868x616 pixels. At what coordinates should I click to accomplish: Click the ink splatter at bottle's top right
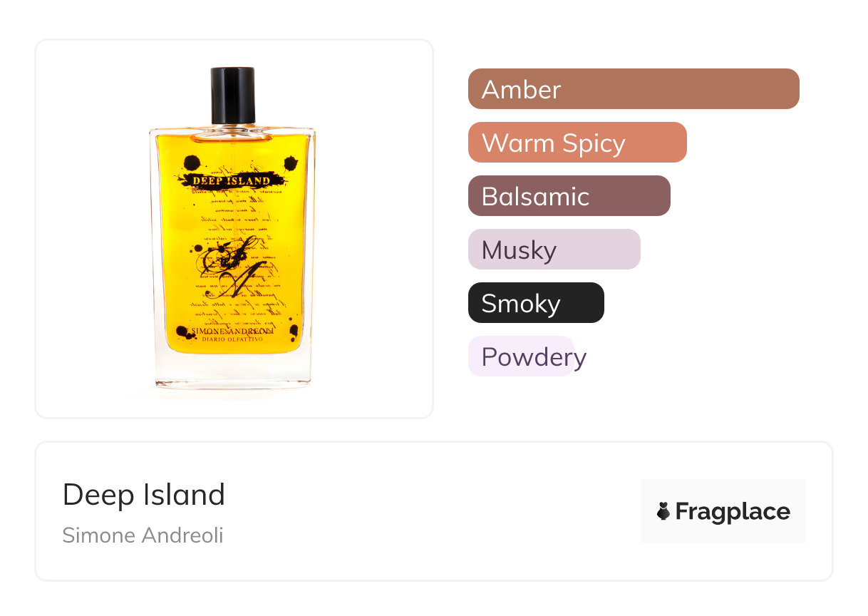click(290, 163)
